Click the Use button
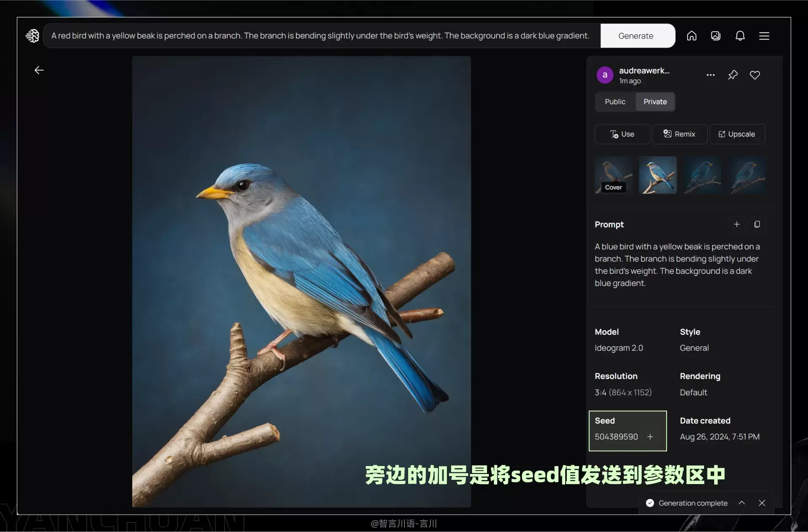The width and height of the screenshot is (808, 532). coord(622,134)
